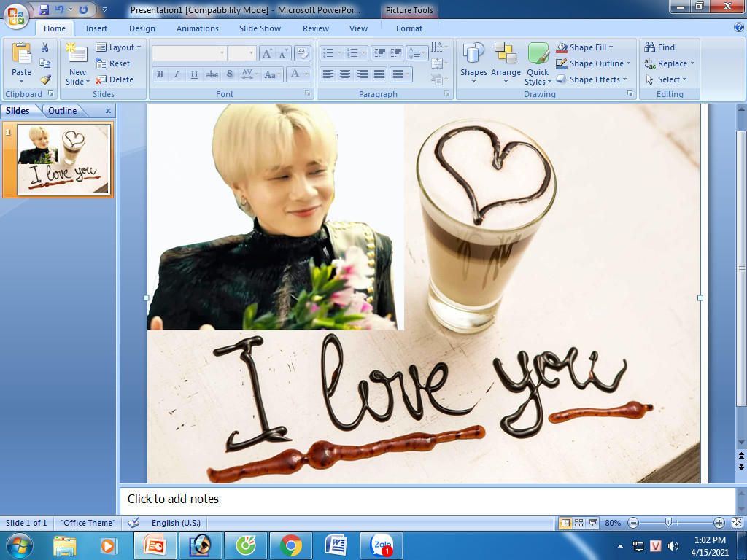The height and width of the screenshot is (560, 747).
Task: Click the Delete slide button
Action: [x=115, y=79]
